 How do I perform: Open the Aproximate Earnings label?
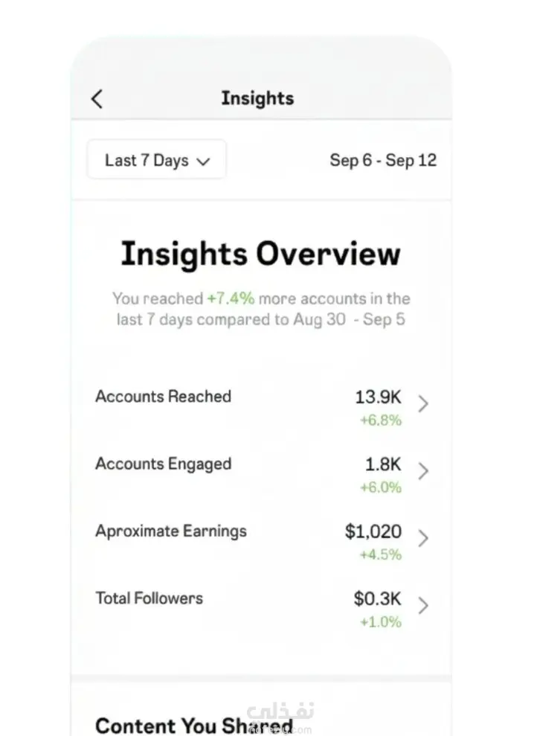[x=171, y=531]
